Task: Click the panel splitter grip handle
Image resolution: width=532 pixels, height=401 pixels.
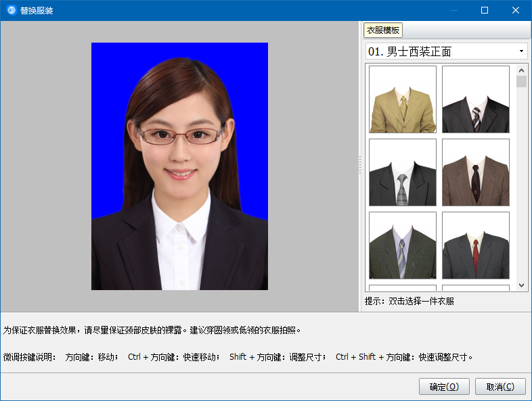Action: pyautogui.click(x=359, y=165)
